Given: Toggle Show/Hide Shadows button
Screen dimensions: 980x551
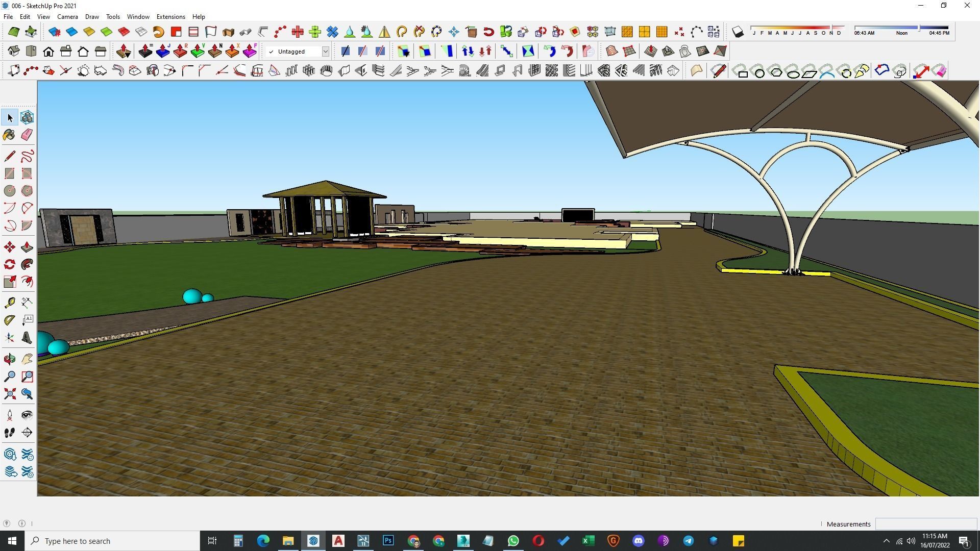Looking at the screenshot, I should point(738,32).
